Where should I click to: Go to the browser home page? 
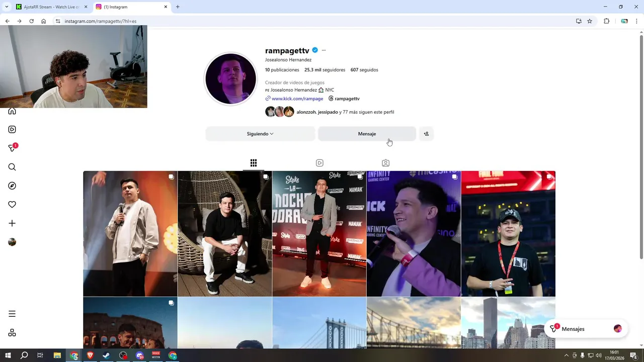44,21
